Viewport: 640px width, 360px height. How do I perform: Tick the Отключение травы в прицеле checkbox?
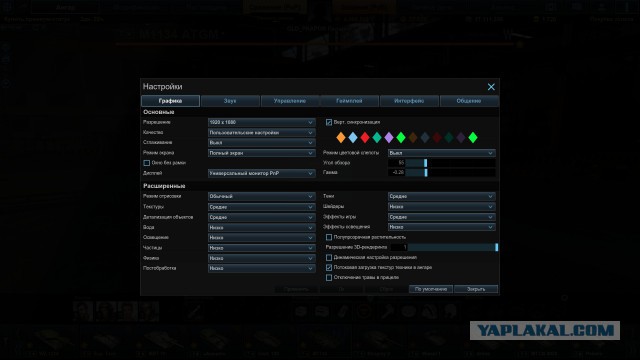(329, 278)
